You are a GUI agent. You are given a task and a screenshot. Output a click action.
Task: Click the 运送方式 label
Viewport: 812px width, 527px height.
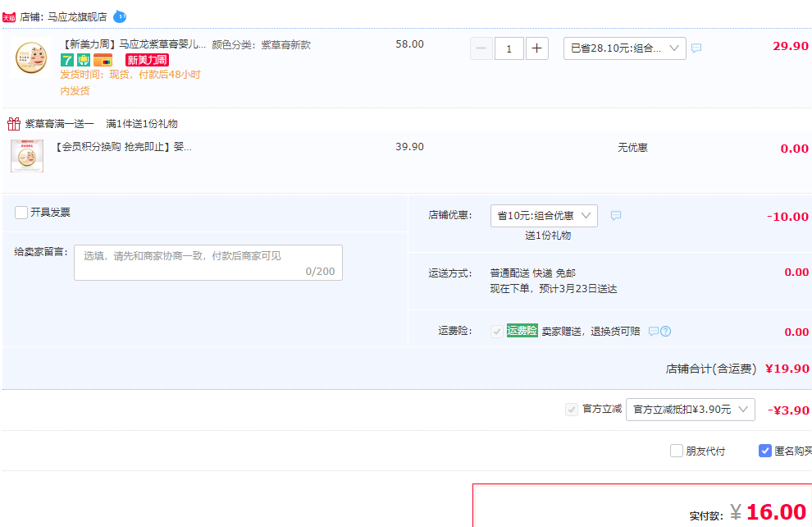(450, 273)
